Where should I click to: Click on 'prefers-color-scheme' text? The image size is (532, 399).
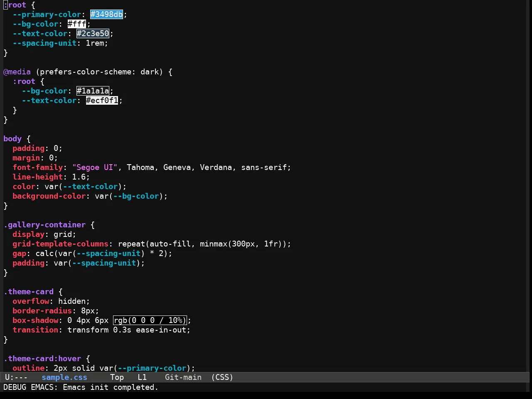tap(86, 72)
